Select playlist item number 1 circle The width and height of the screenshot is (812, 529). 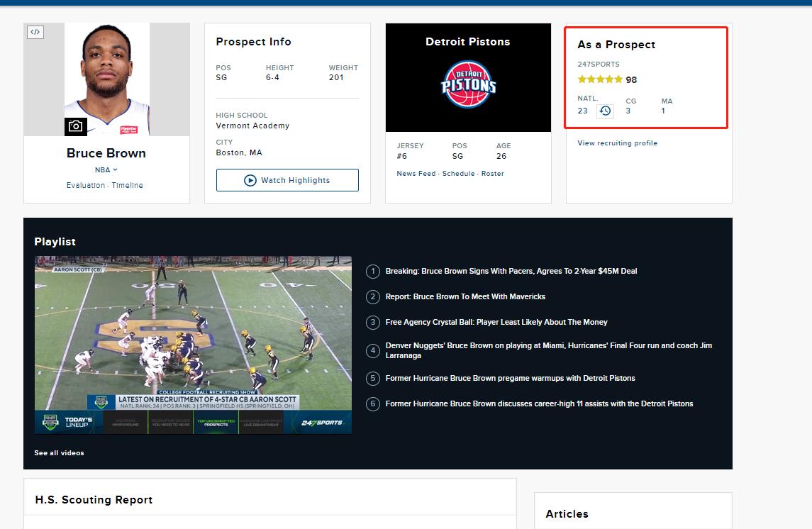point(373,272)
